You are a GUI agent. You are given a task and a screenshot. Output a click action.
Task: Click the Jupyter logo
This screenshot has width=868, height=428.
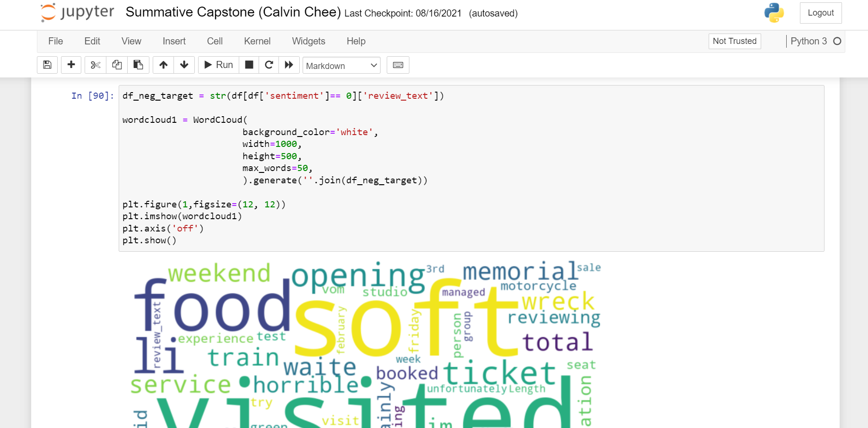click(78, 12)
